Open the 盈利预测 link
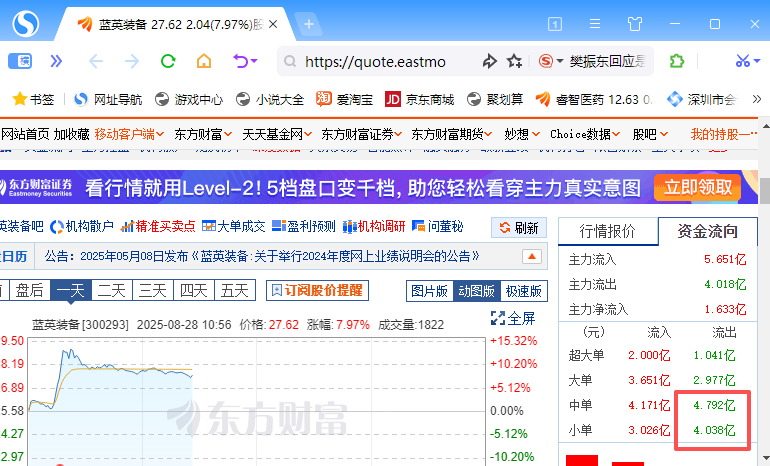 [x=304, y=226]
